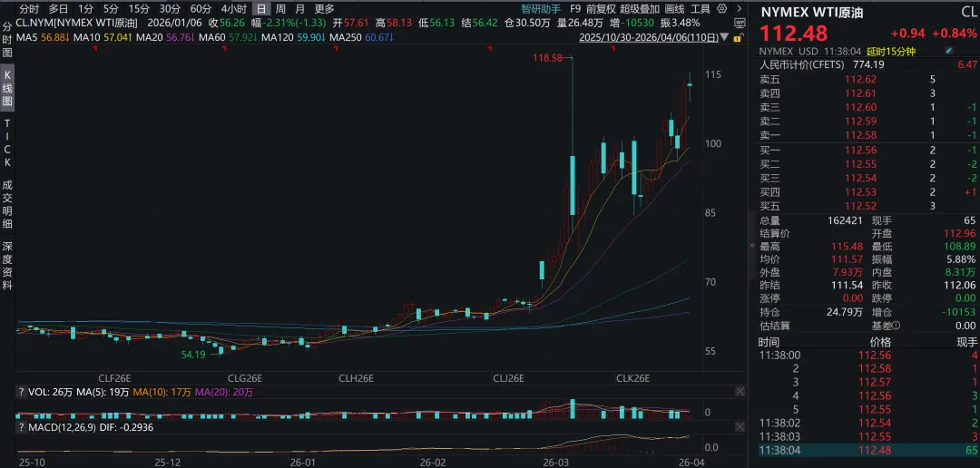
Task: Click the MACD(12,26,9) indicator title
Action: pyautogui.click(x=63, y=427)
